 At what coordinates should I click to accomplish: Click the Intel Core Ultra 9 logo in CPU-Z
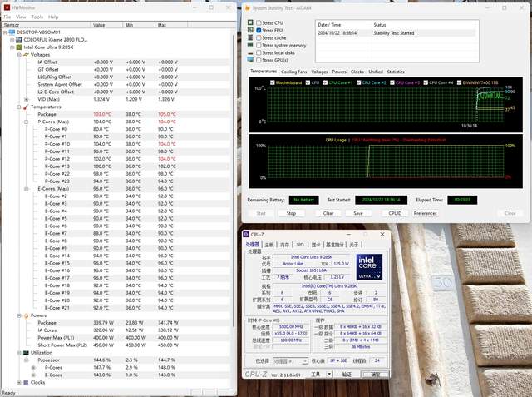click(369, 267)
